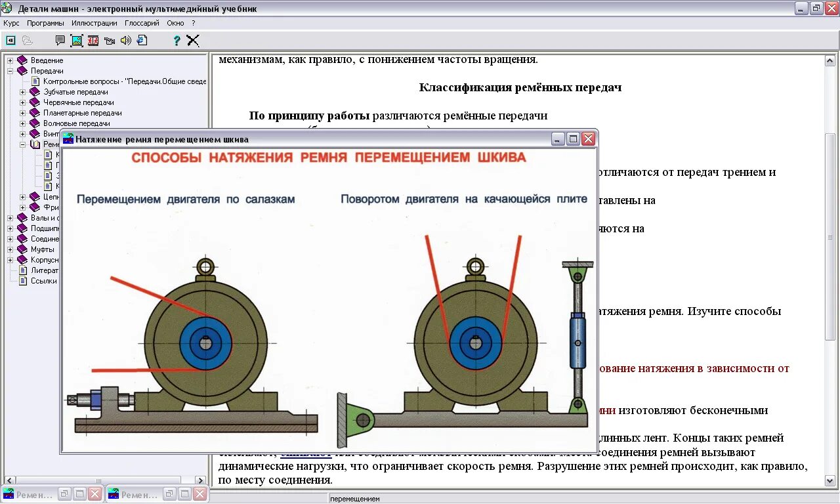Click the page icon beside Ссылки
Screen dimensions: 840x504
tap(23, 281)
